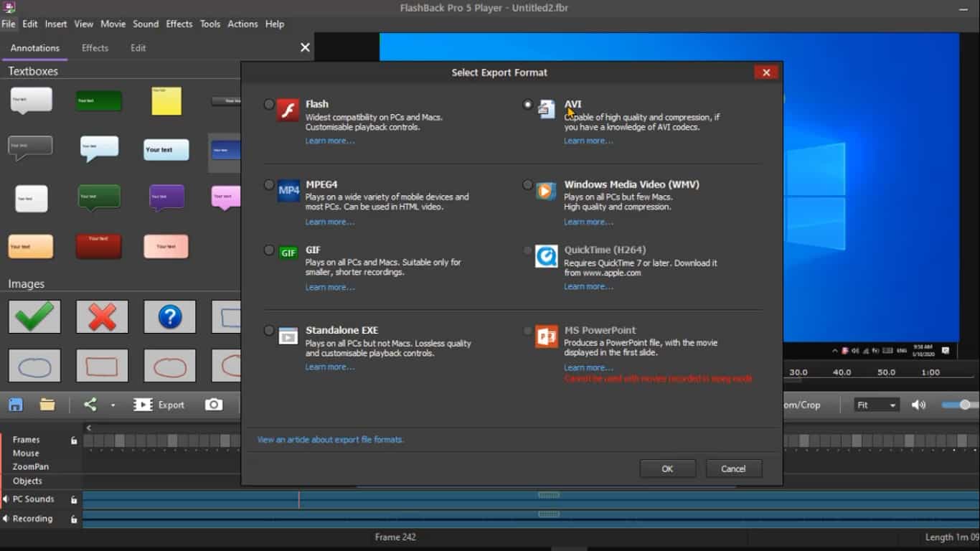This screenshot has width=980, height=551.
Task: Close the Annotations panel with the X
Action: tap(305, 47)
